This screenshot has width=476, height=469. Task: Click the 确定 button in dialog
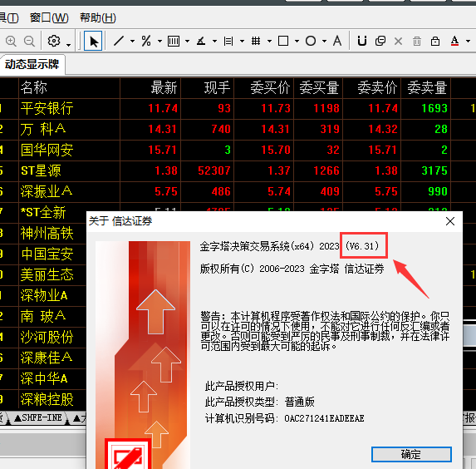[x=411, y=454]
